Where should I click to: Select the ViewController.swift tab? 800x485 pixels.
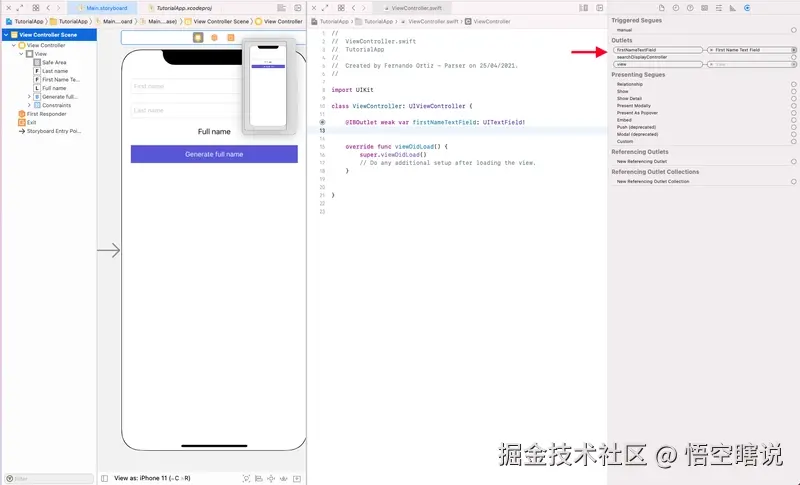[x=413, y=8]
